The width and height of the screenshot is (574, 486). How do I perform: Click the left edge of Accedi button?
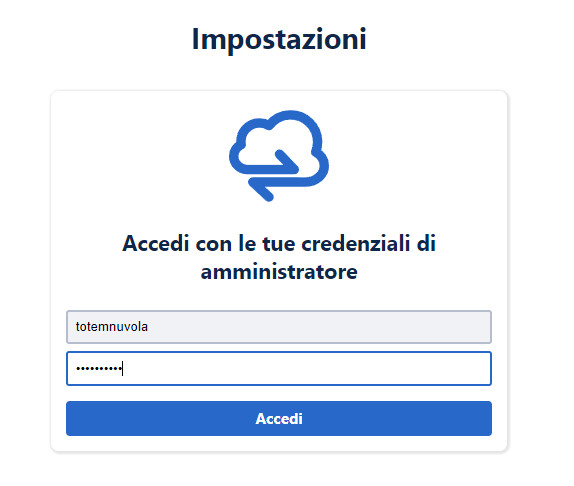pyautogui.click(x=70, y=418)
